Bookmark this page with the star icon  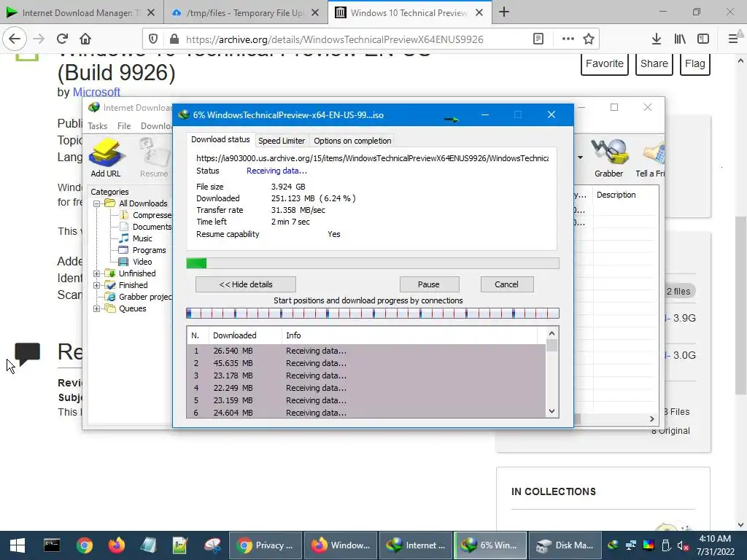click(589, 39)
